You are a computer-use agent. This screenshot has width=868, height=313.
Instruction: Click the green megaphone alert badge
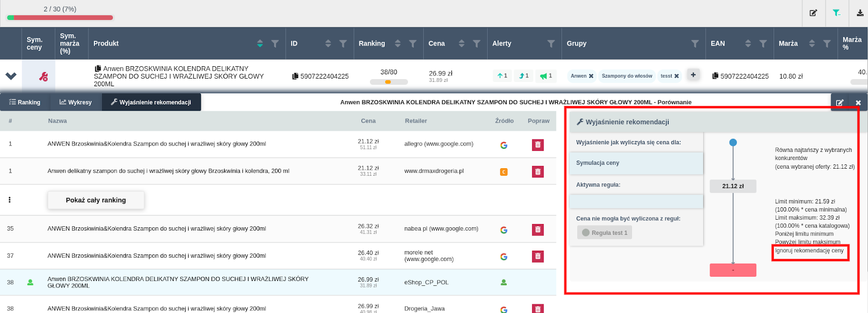tap(546, 76)
